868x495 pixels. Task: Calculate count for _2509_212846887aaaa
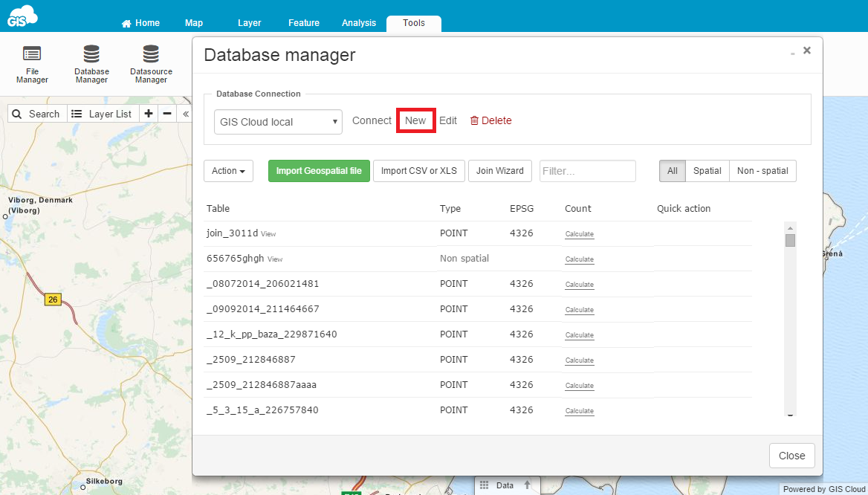(580, 386)
